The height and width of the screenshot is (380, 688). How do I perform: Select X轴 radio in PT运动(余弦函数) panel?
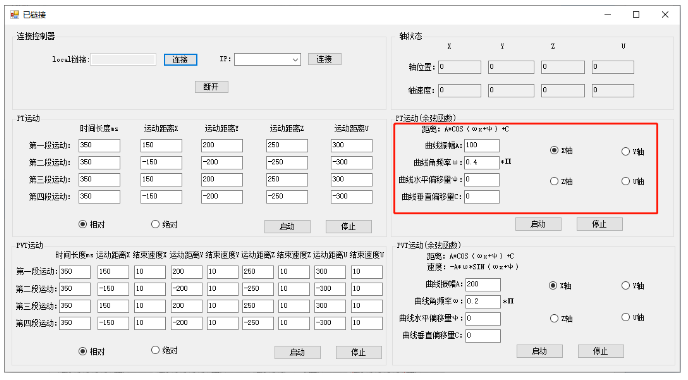pyautogui.click(x=561, y=151)
